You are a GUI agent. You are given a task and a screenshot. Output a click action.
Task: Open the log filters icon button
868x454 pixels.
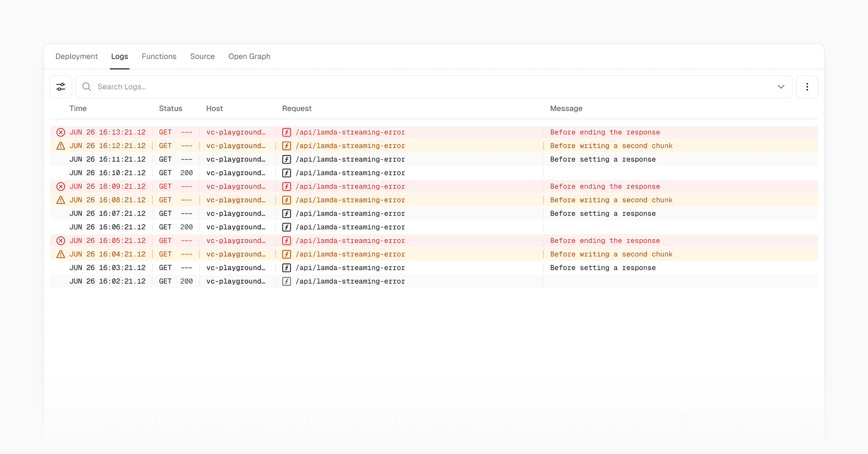point(61,87)
